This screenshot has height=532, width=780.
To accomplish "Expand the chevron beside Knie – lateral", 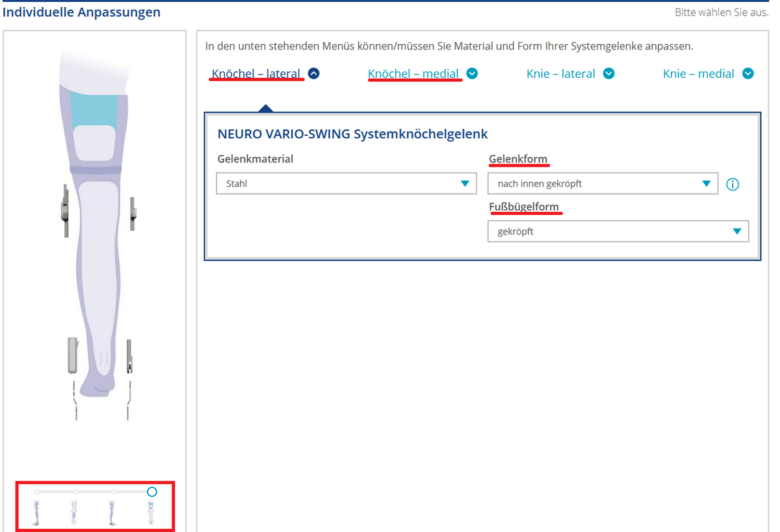I will (608, 73).
